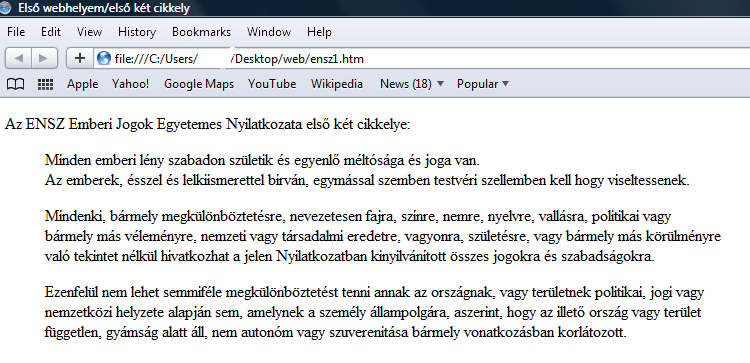
Task: Click the back navigation arrow button
Action: pyautogui.click(x=19, y=58)
